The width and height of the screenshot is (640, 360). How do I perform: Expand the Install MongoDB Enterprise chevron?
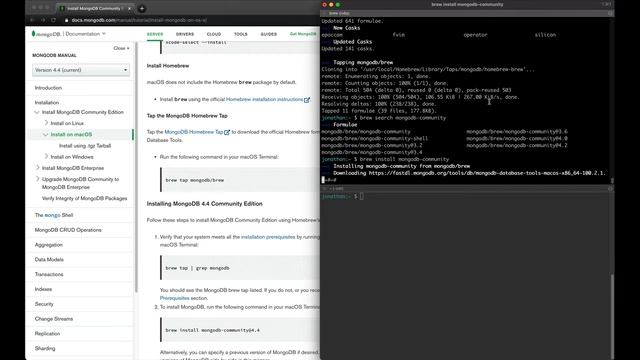click(37, 168)
